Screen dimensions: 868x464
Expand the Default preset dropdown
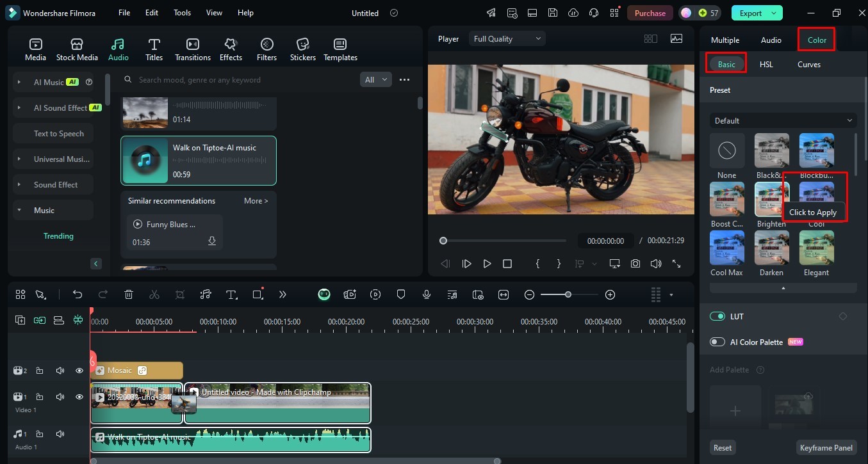pyautogui.click(x=783, y=120)
